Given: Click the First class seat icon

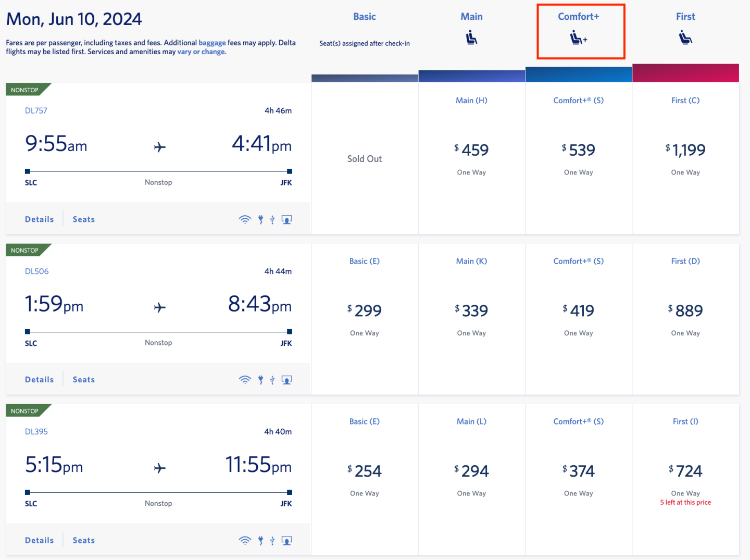Looking at the screenshot, I should (685, 38).
